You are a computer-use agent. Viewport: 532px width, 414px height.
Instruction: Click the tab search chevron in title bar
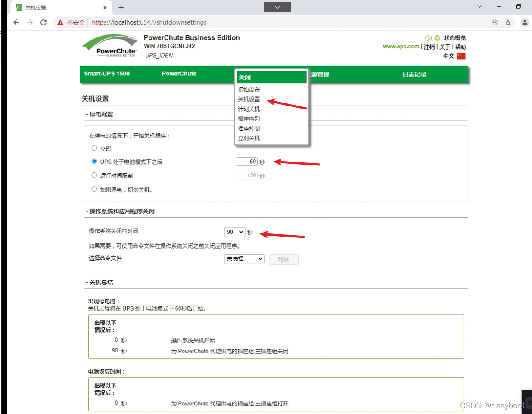point(479,6)
